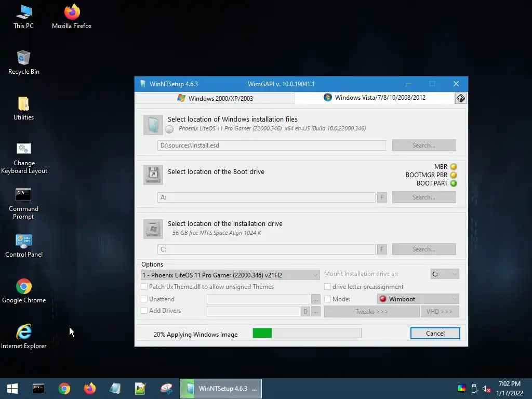Click the BOOT PART green status light
This screenshot has height=399, width=532.
point(454,183)
